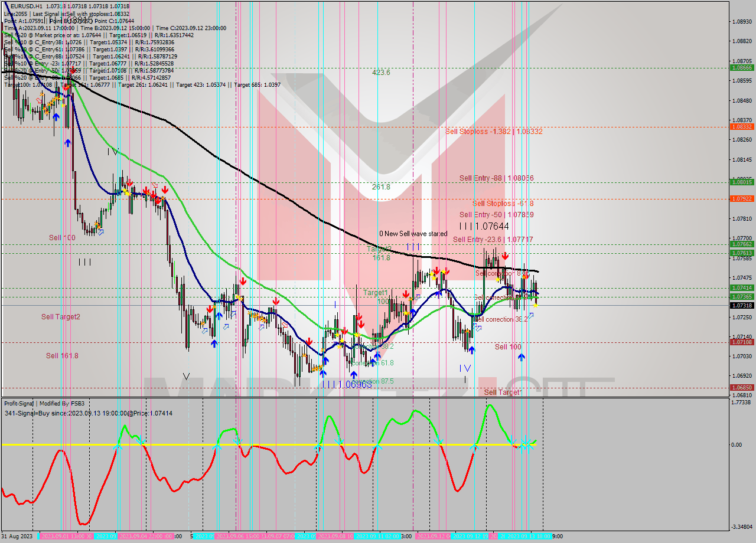This screenshot has height=543, width=756.
Task: Click the red down arrow under Sell Entry -23.6
Action: coord(505,256)
